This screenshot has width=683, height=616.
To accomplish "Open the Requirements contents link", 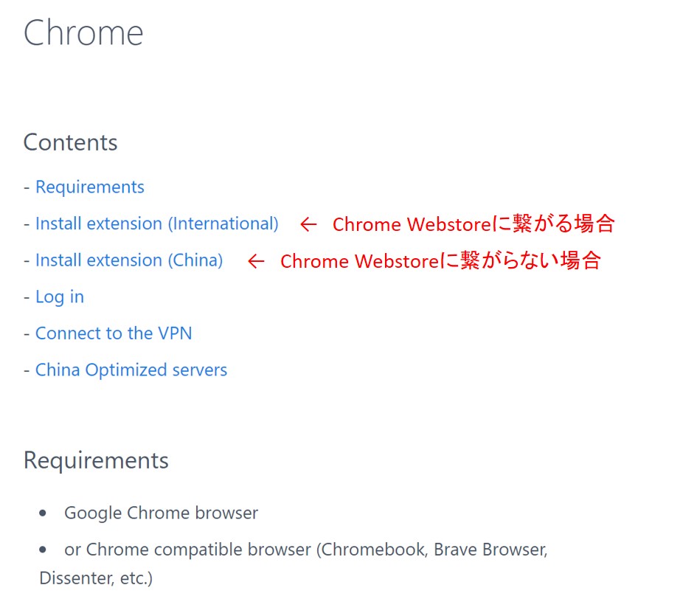I will (x=90, y=187).
